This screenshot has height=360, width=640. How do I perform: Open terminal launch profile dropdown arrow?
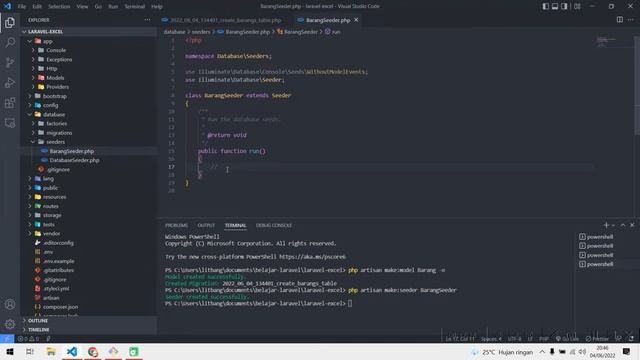(x=613, y=225)
